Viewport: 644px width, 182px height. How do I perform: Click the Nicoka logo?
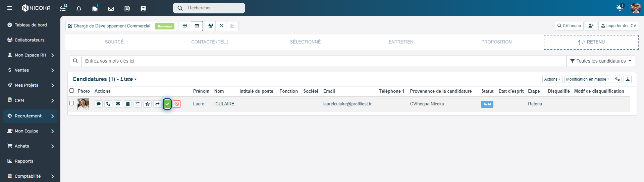[36, 8]
